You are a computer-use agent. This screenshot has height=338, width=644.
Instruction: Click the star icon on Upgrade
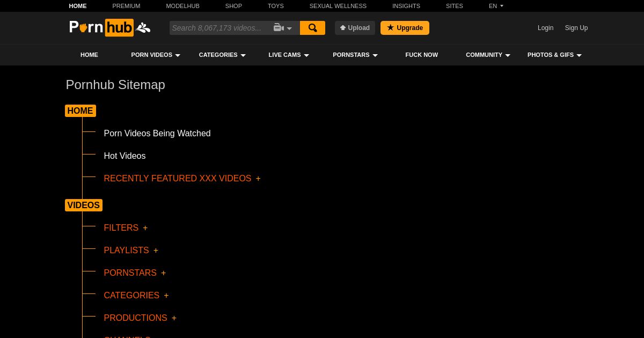pyautogui.click(x=390, y=27)
